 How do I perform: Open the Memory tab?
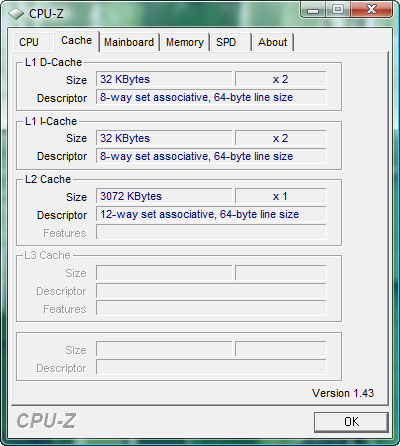[185, 42]
